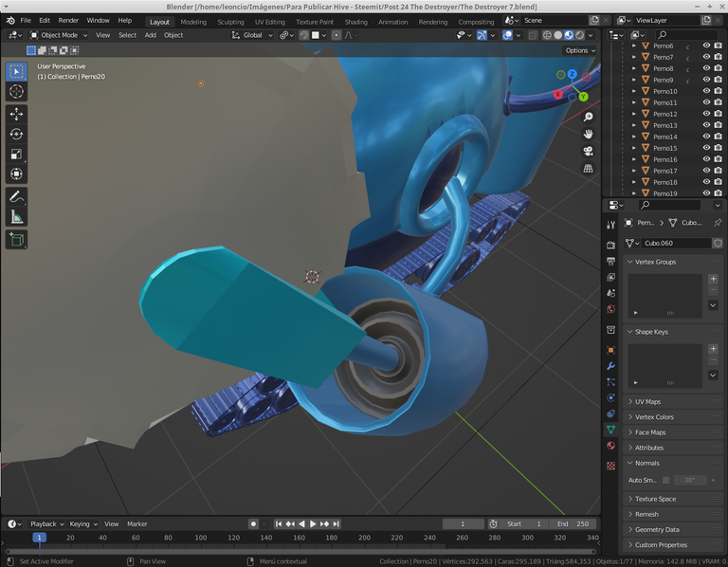
Task: Click the Add Cube tool
Action: 16,240
